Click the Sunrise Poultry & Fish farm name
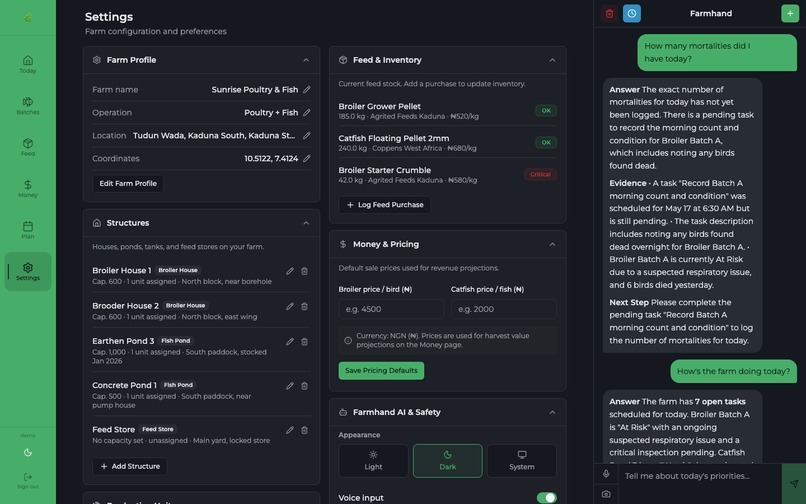 254,89
